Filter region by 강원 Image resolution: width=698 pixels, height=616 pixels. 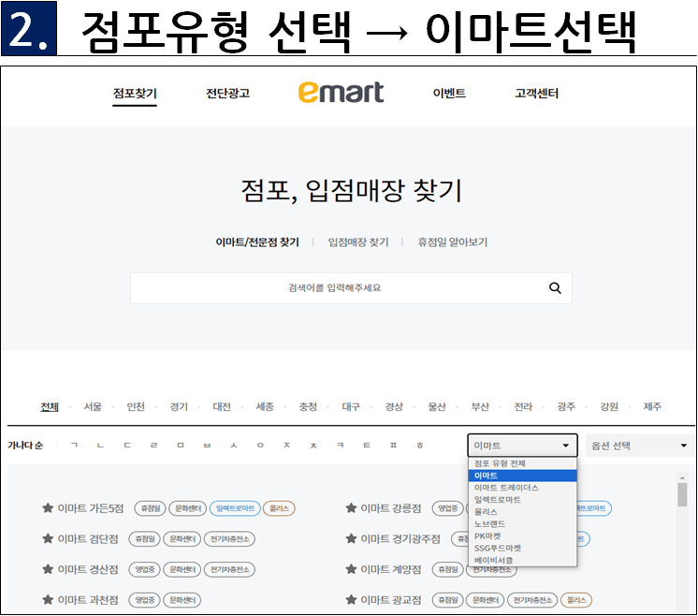(x=609, y=406)
